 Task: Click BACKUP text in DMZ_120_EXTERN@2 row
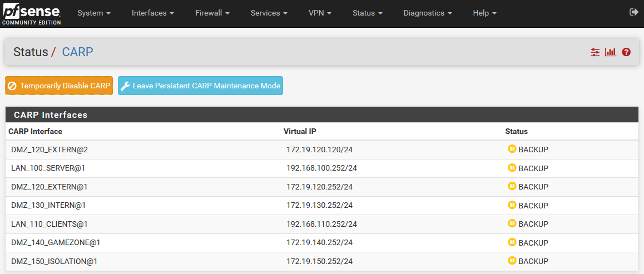click(x=533, y=150)
